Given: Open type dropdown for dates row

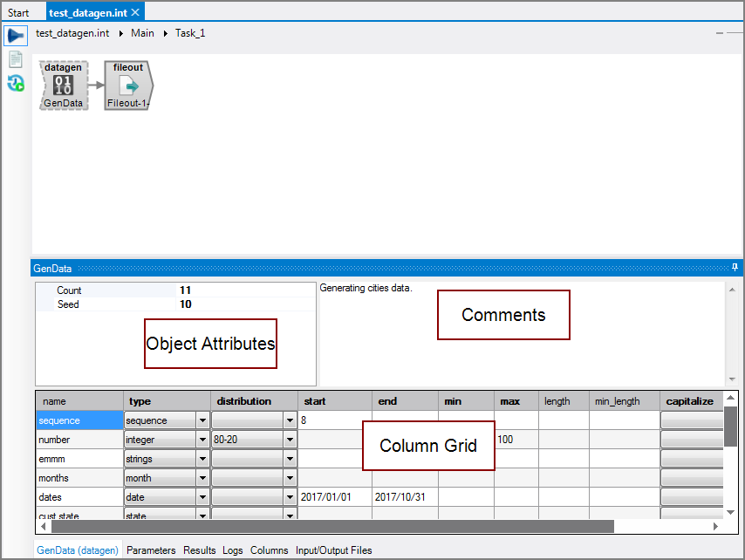Looking at the screenshot, I should [x=202, y=496].
